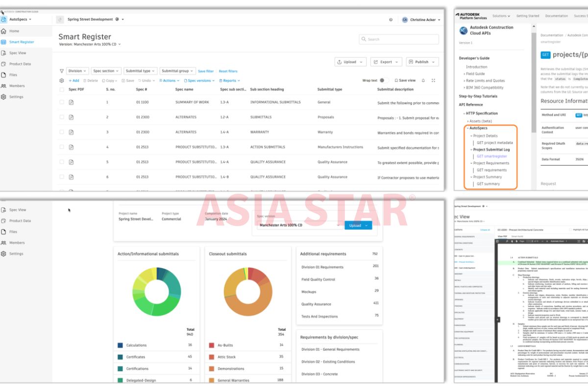The width and height of the screenshot is (588, 392).
Task: Click the Add button in table toolbar
Action: point(73,80)
